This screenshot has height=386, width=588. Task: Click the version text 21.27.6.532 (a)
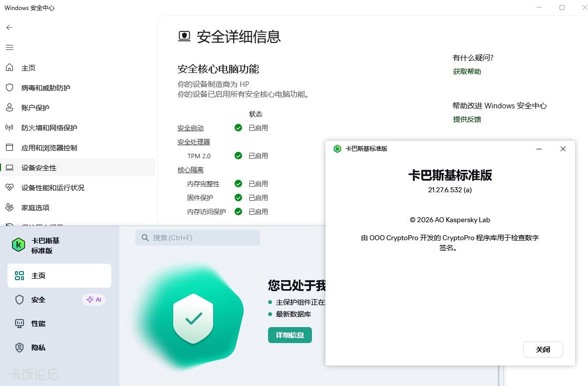450,190
